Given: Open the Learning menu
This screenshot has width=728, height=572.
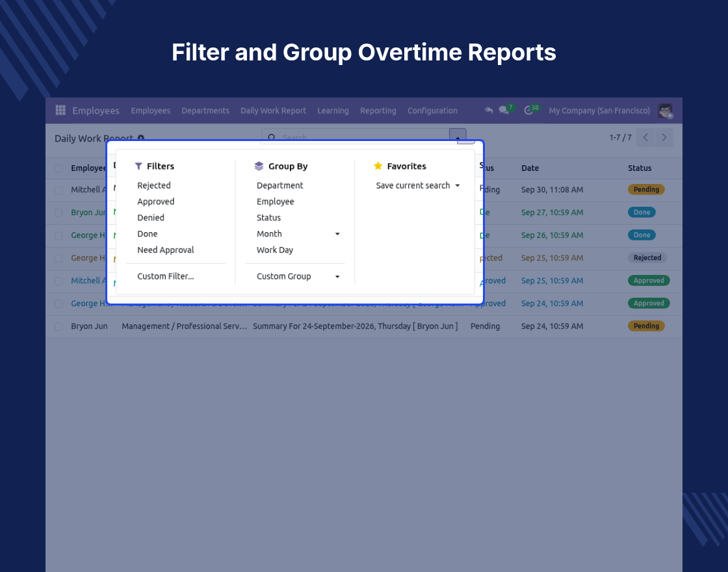Looking at the screenshot, I should pyautogui.click(x=333, y=110).
